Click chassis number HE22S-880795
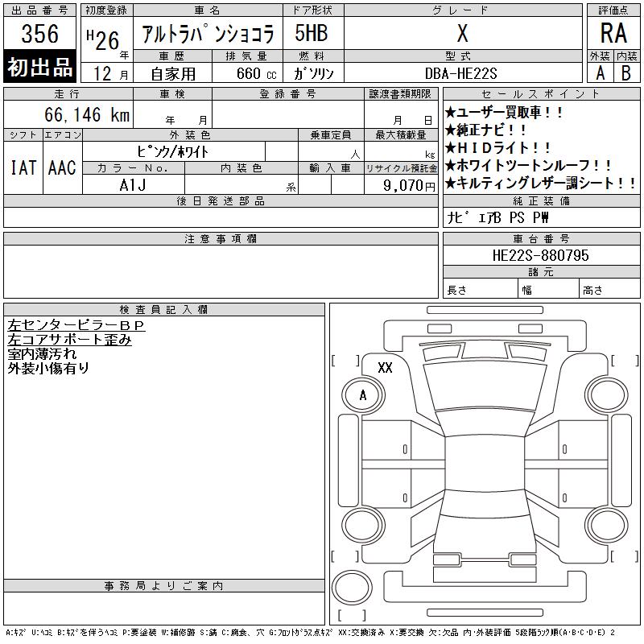The width and height of the screenshot is (644, 644). pos(540,256)
